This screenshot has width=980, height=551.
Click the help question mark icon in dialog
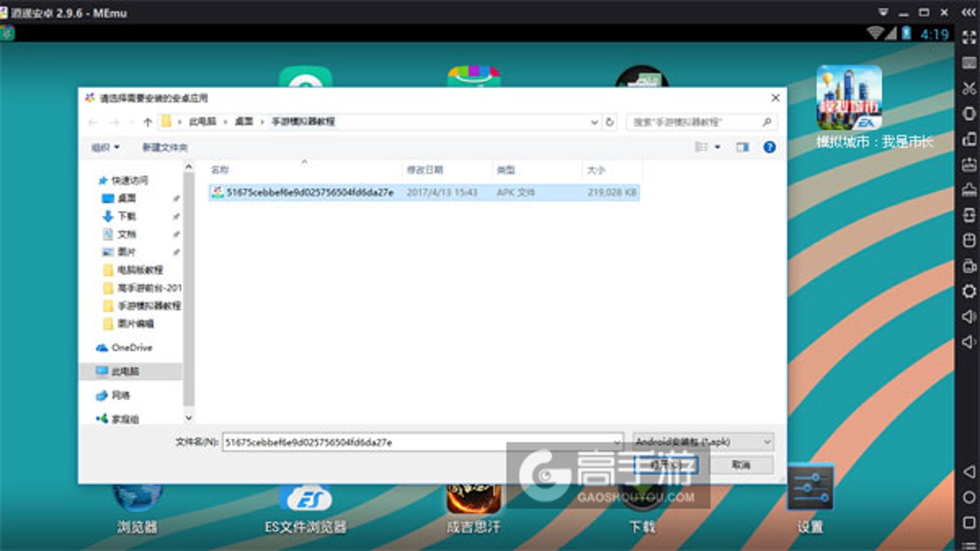point(769,147)
